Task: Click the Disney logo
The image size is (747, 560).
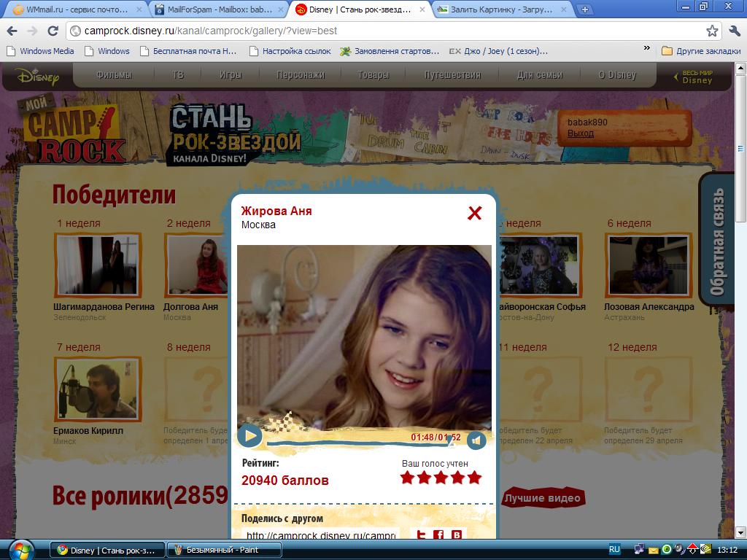Action: pyautogui.click(x=37, y=76)
